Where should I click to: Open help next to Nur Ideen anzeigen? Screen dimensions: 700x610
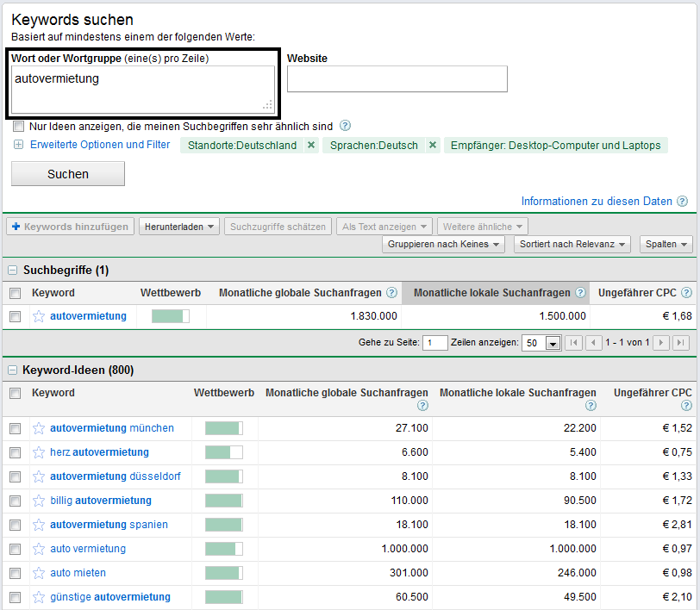345,126
